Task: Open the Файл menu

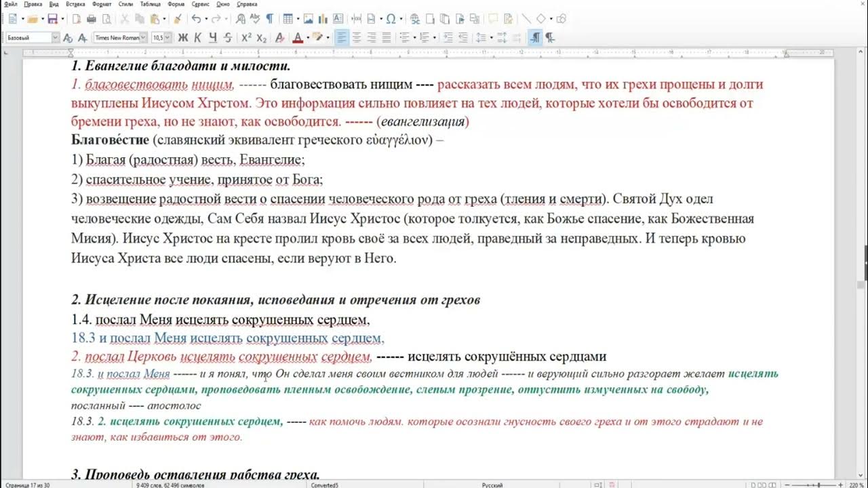Action: [x=11, y=4]
